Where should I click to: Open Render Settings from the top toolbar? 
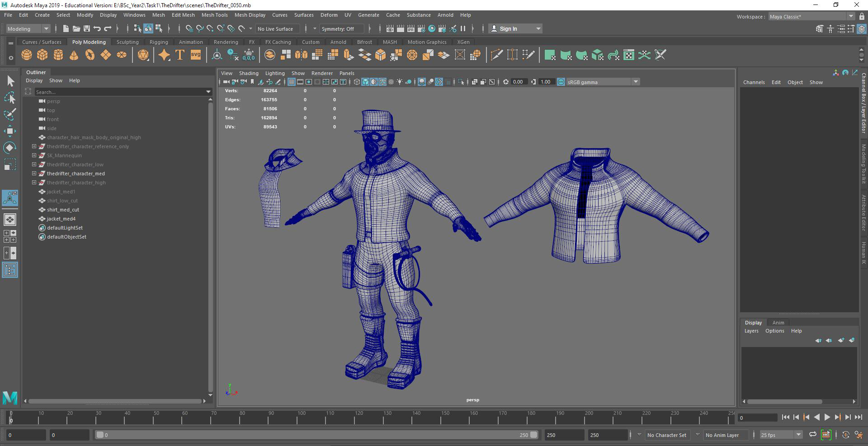421,28
